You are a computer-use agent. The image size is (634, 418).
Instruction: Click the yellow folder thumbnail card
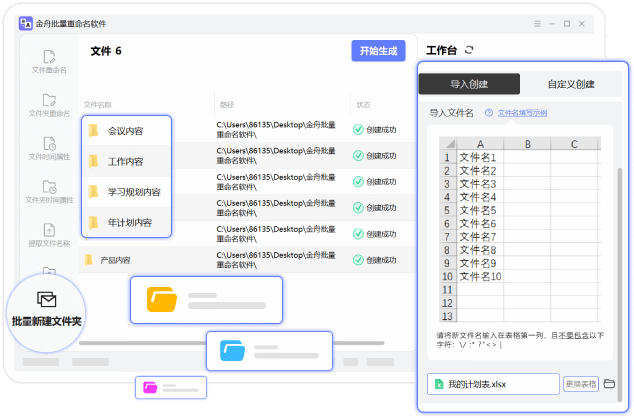point(205,299)
